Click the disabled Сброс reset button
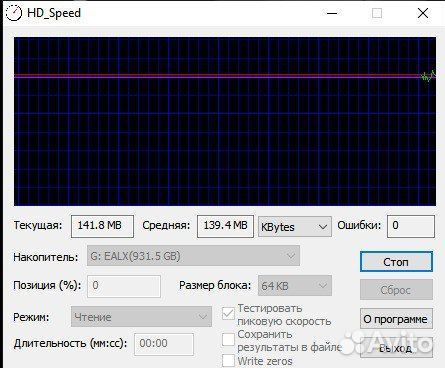The width and height of the screenshot is (445, 368). (396, 290)
